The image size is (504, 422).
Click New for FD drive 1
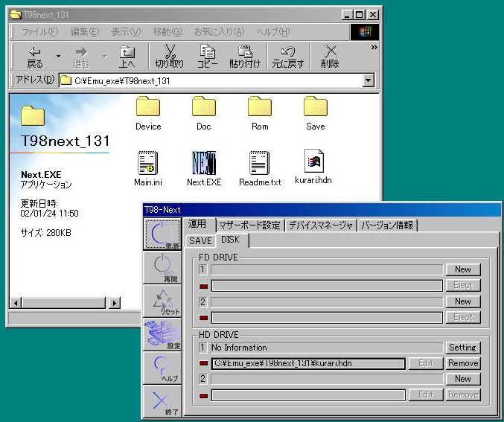coord(463,269)
